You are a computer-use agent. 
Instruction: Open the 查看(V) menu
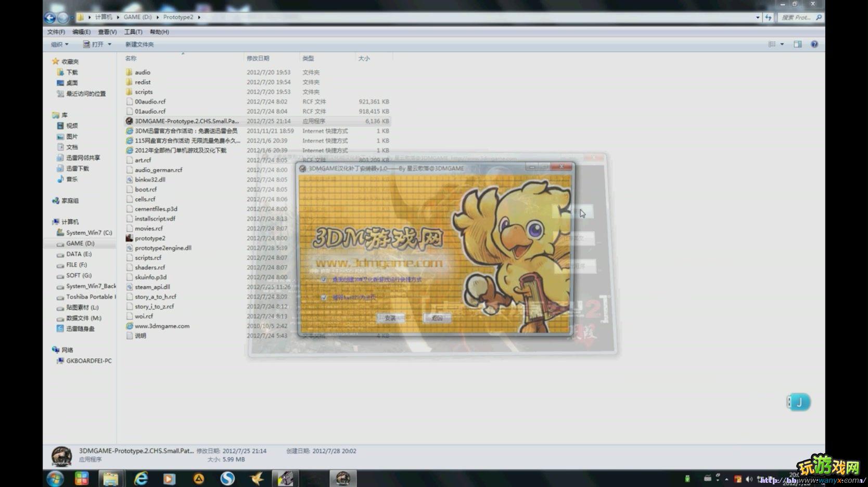click(x=107, y=32)
